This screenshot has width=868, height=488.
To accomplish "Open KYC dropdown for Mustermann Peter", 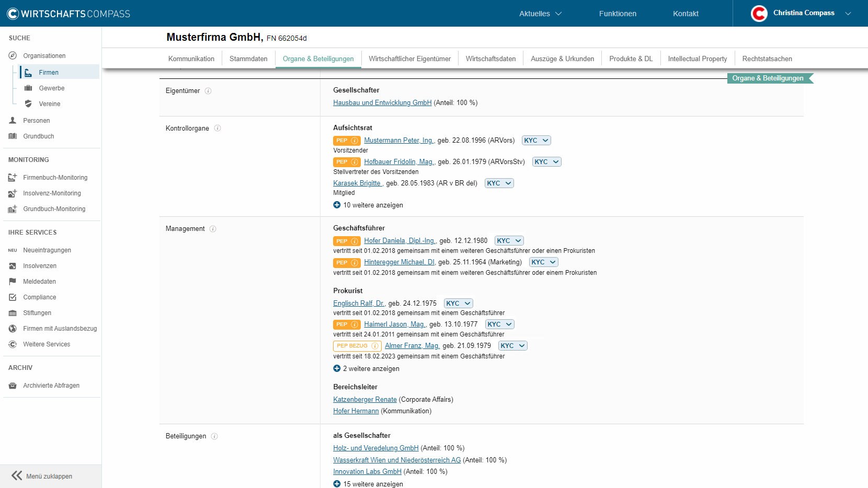I will pos(536,141).
